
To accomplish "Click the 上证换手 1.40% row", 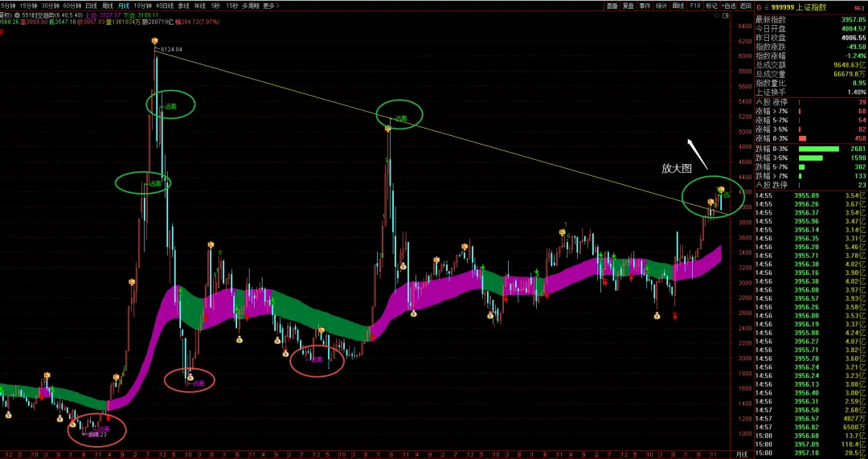I will pos(811,92).
